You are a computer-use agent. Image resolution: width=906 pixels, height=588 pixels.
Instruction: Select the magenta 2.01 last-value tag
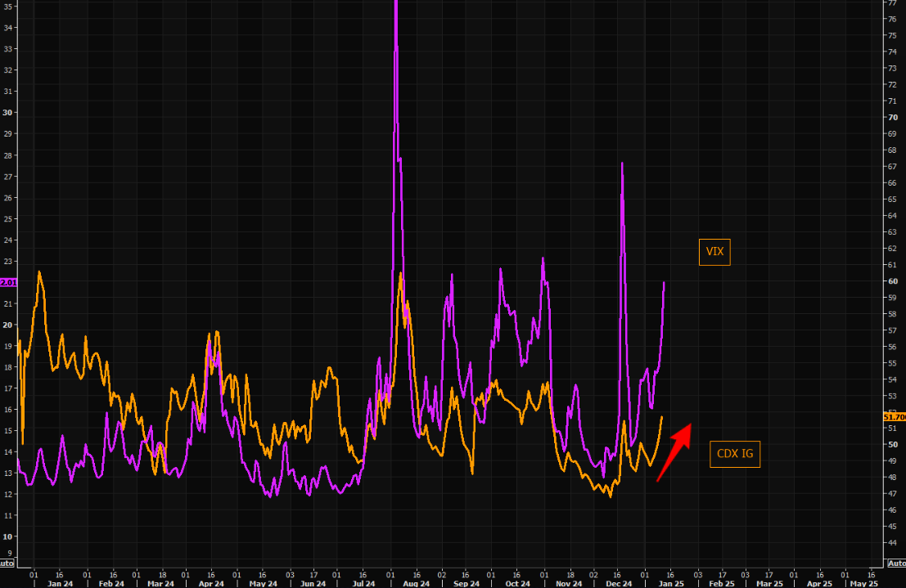[x=9, y=282]
